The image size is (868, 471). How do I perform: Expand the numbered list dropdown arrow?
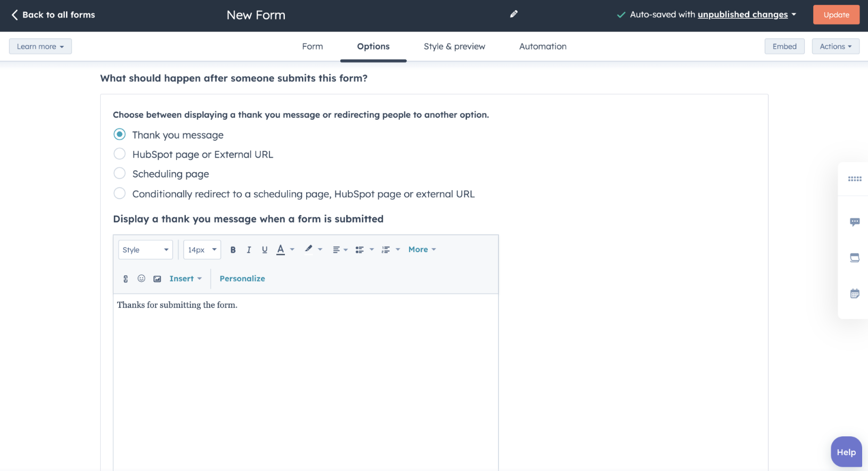398,249
